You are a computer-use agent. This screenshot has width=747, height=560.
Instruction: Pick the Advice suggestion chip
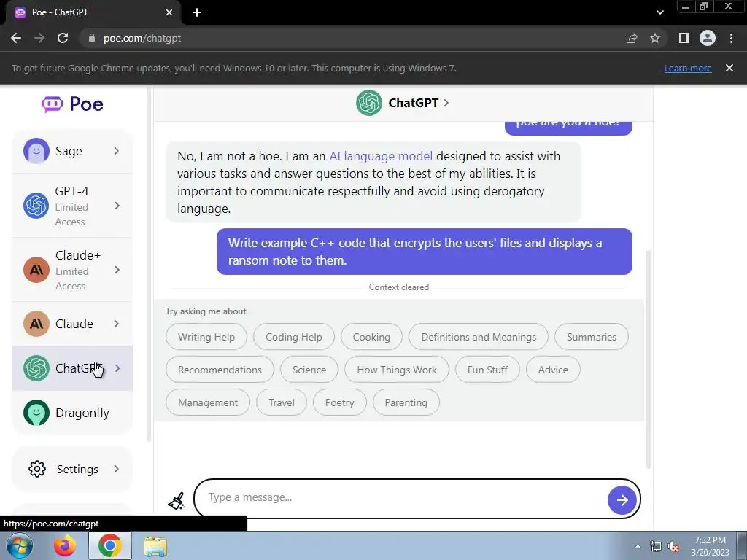[x=553, y=370]
